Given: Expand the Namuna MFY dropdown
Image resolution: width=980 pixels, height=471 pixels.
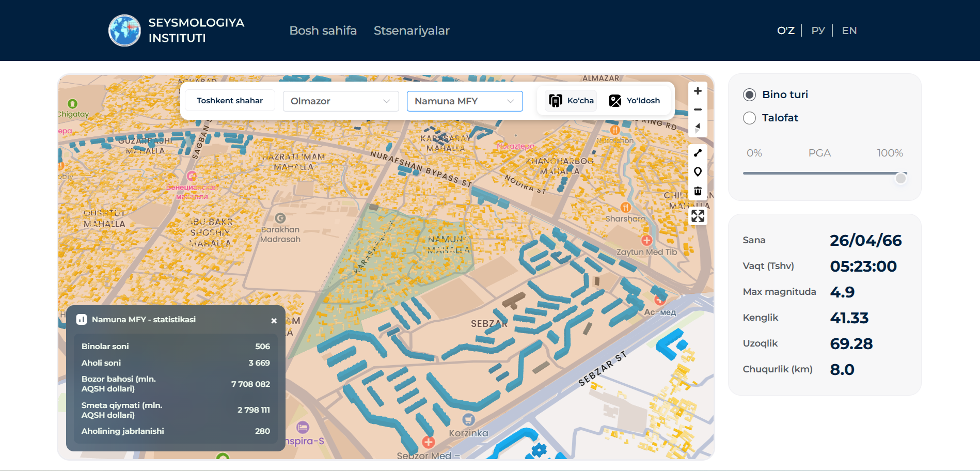Looking at the screenshot, I should pos(464,101).
